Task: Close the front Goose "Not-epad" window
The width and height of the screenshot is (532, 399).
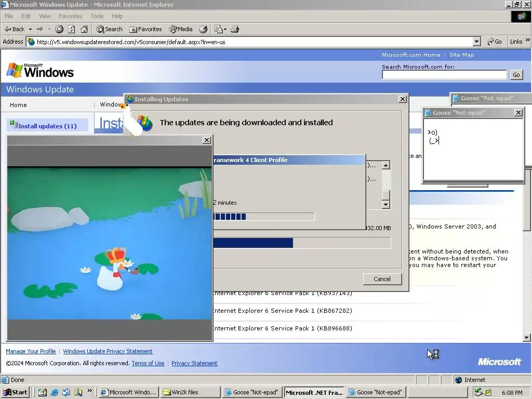Action: pyautogui.click(x=518, y=113)
